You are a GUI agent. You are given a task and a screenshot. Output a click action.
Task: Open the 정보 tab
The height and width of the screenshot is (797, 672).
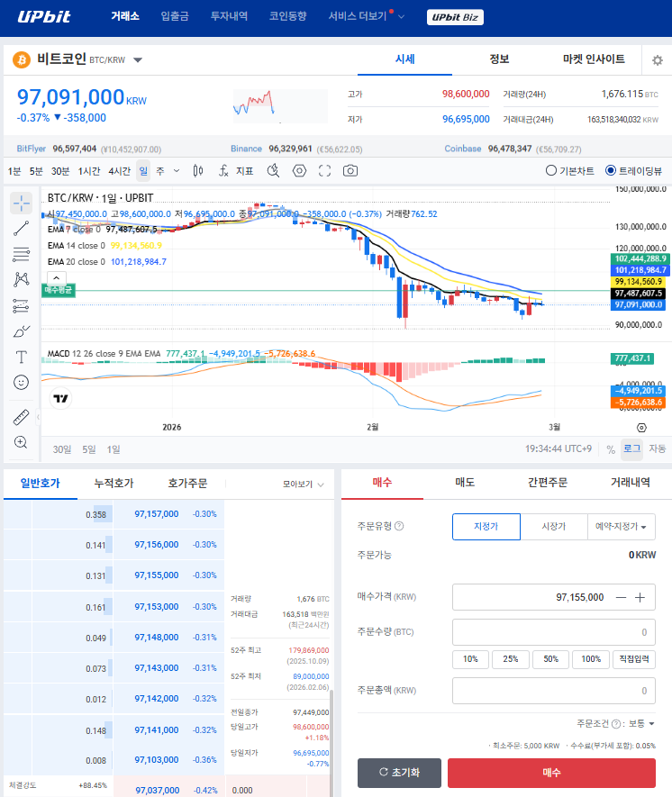(499, 59)
